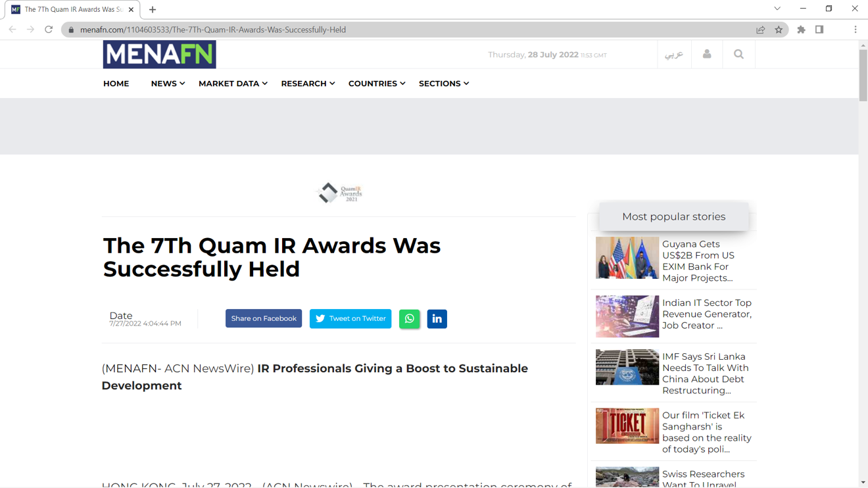
Task: Click Guyana story thumbnail image
Action: (627, 258)
